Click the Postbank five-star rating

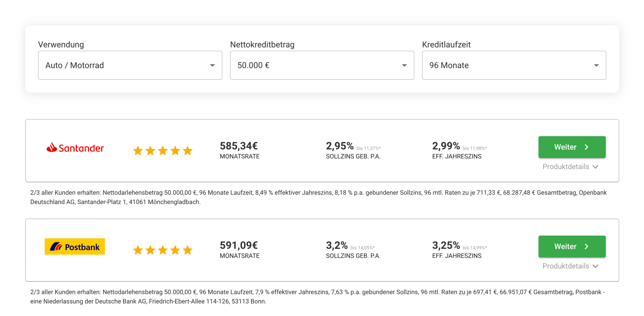pyautogui.click(x=163, y=250)
